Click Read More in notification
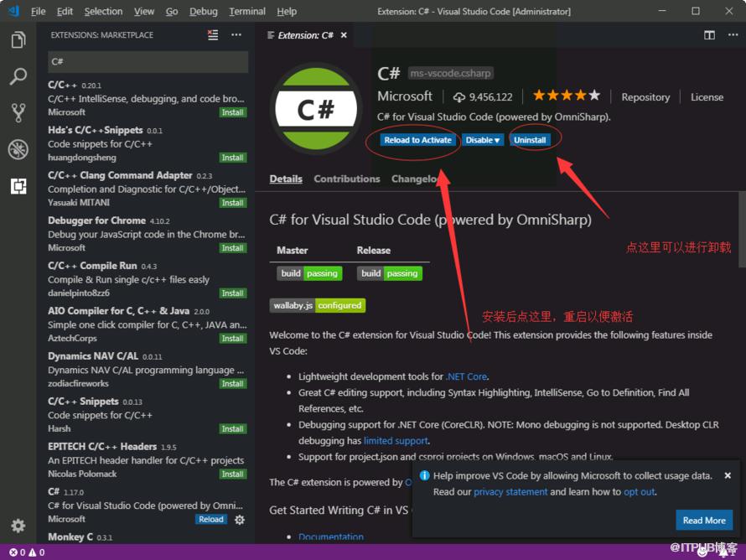The image size is (746, 560). [704, 520]
